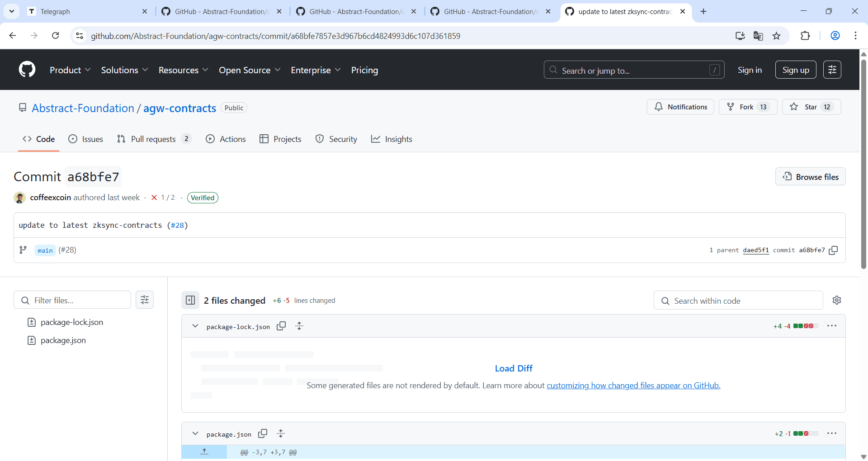Focus the Filter files input
This screenshot has width=868, height=461.
click(x=72, y=300)
